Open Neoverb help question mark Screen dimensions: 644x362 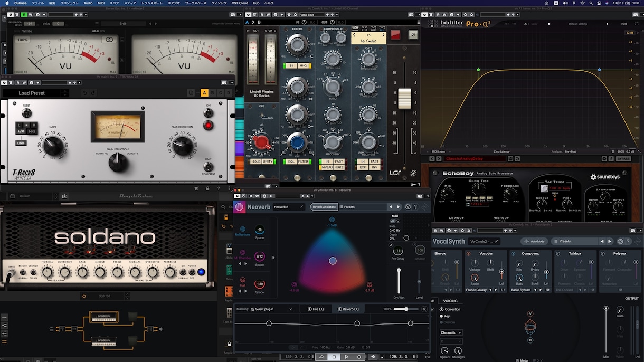coord(415,207)
